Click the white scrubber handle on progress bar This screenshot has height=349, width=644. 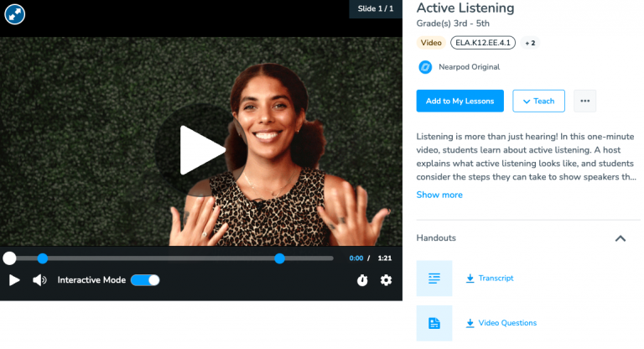coord(9,258)
